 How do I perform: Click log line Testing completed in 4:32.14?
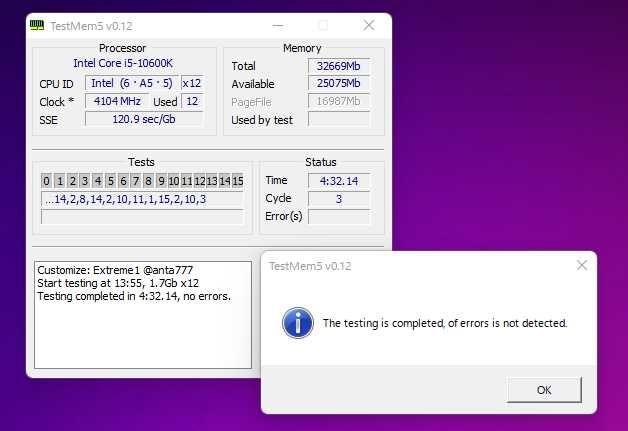pyautogui.click(x=134, y=296)
